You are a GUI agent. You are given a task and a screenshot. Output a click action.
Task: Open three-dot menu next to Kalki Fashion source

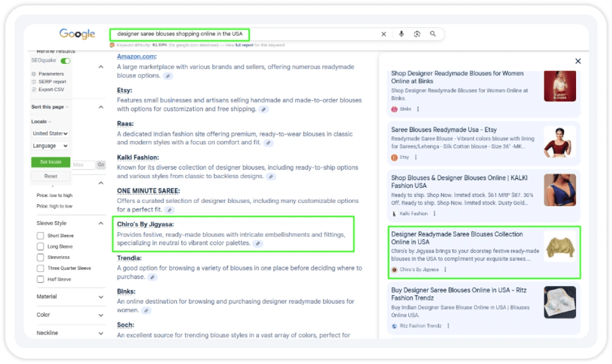pyautogui.click(x=434, y=214)
